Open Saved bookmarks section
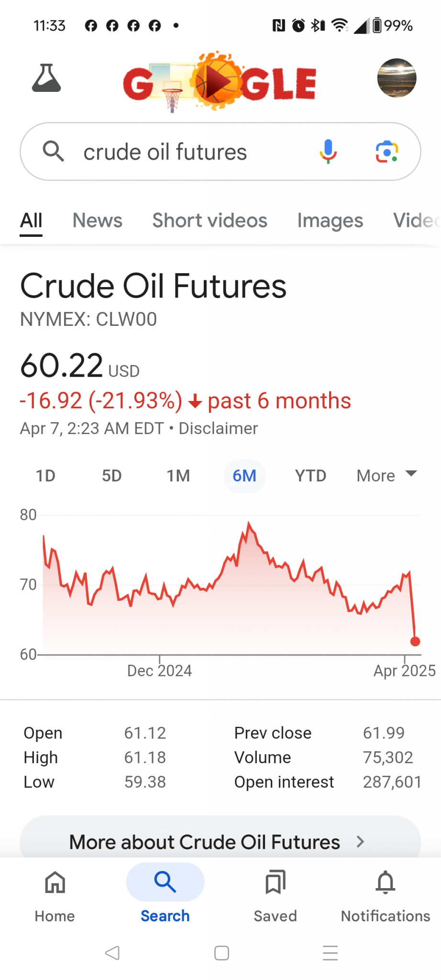 pyautogui.click(x=275, y=895)
